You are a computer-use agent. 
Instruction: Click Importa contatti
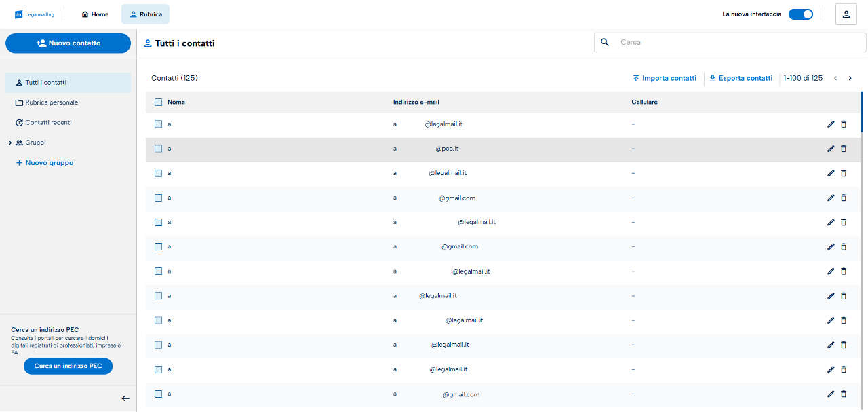tap(664, 78)
